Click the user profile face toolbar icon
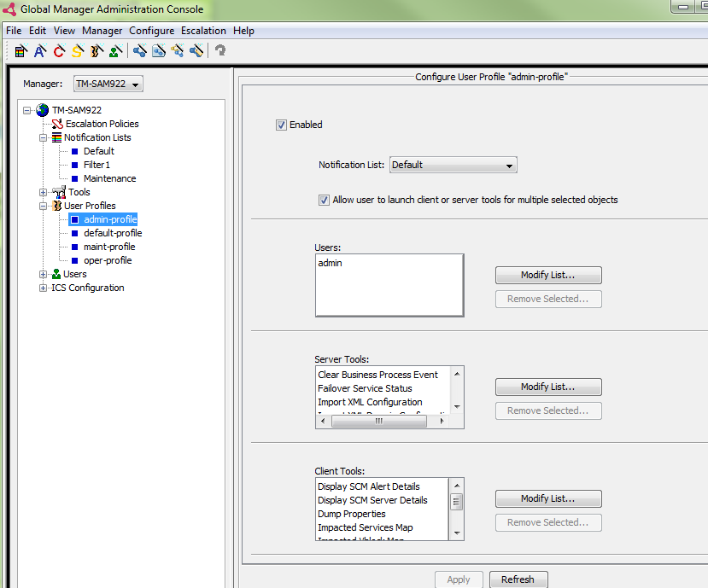 click(97, 51)
